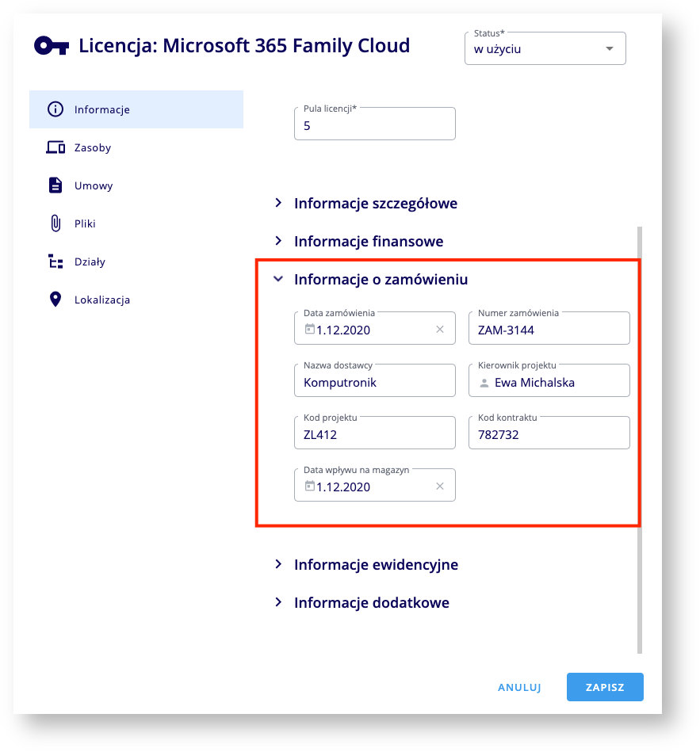
Task: Click the Numer zamówienia input field
Action: pyautogui.click(x=549, y=329)
